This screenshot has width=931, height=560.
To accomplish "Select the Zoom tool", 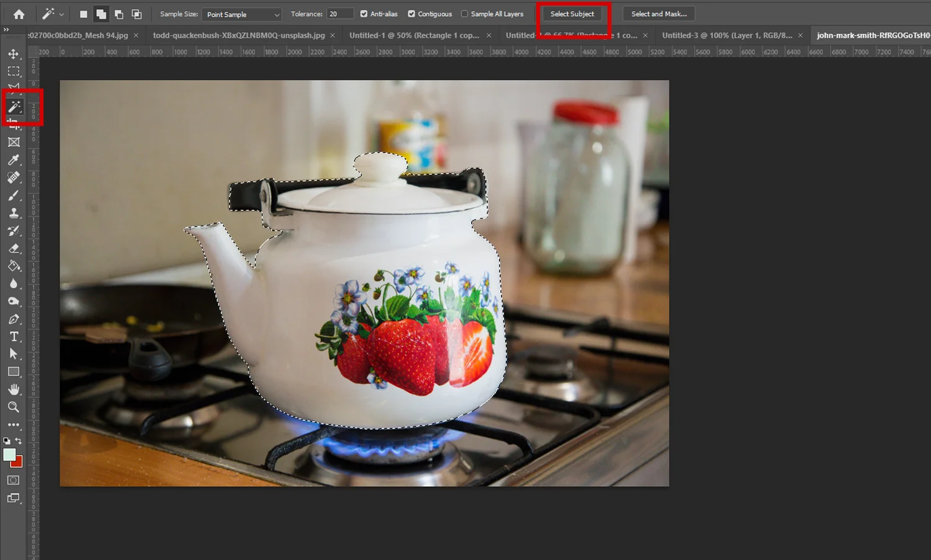I will 14,407.
